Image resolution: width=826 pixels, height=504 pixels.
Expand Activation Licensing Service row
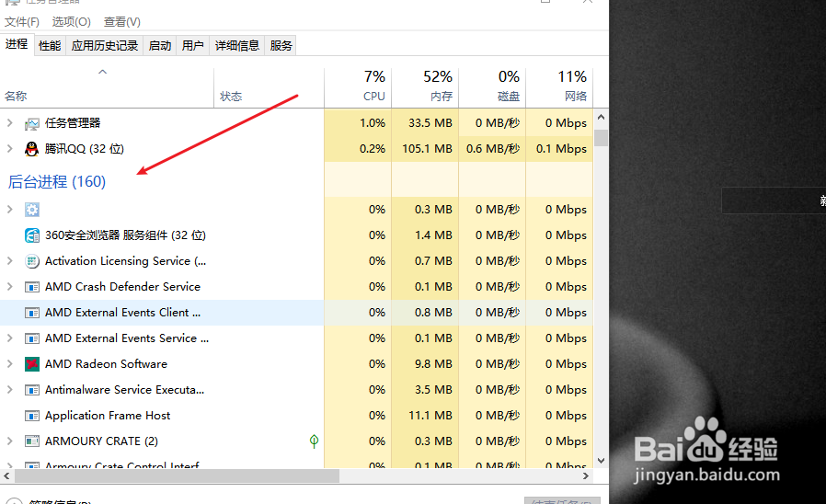coord(9,261)
